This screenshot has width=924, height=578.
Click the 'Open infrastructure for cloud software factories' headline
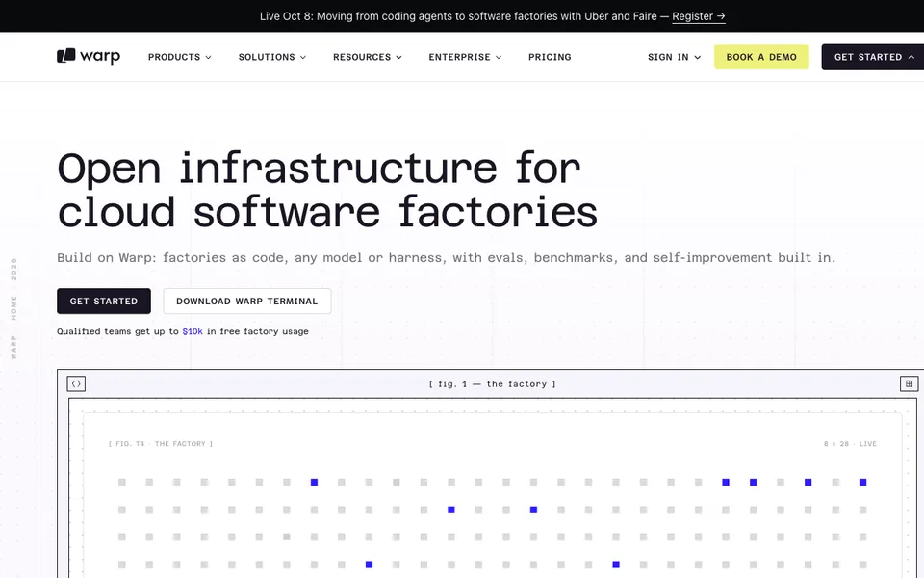click(327, 190)
